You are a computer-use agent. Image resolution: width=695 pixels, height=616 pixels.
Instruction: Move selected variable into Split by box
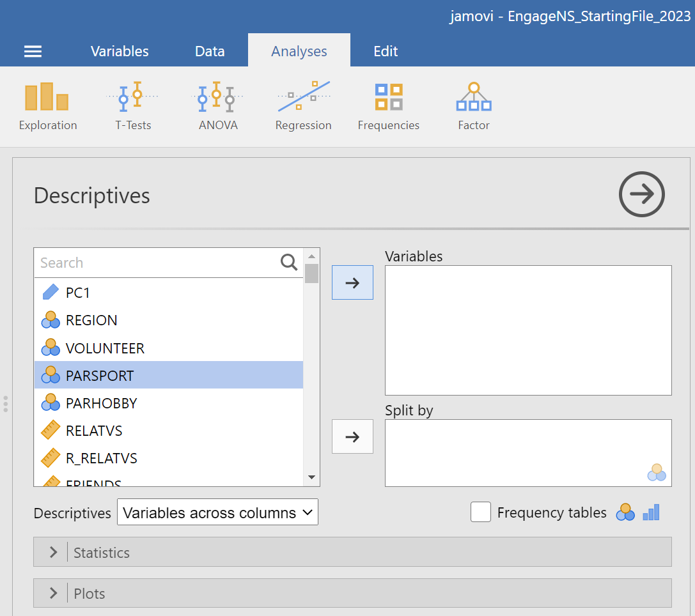click(352, 436)
